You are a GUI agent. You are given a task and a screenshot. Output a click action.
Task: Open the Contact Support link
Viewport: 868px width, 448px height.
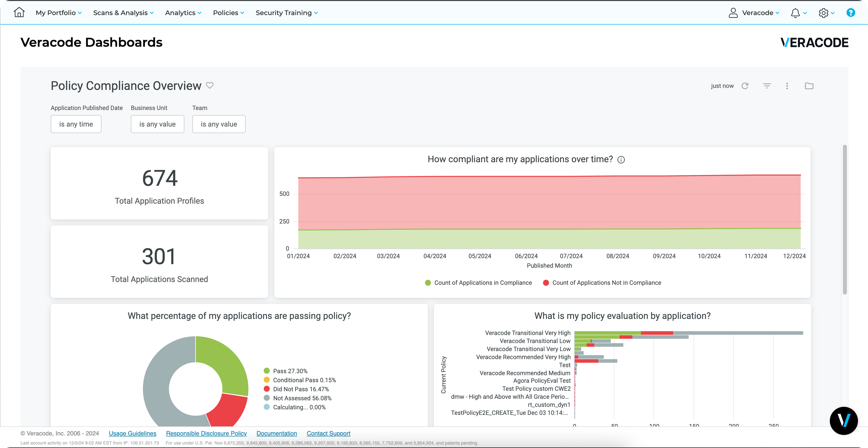click(329, 433)
